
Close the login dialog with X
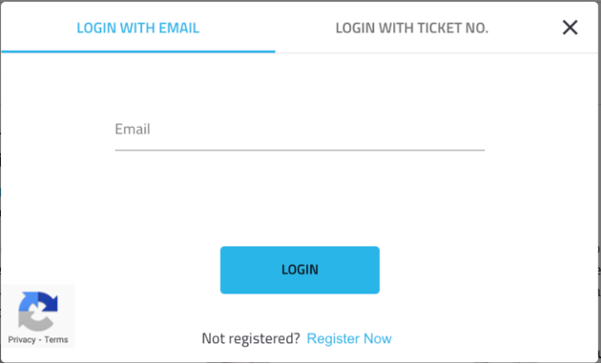tap(570, 28)
